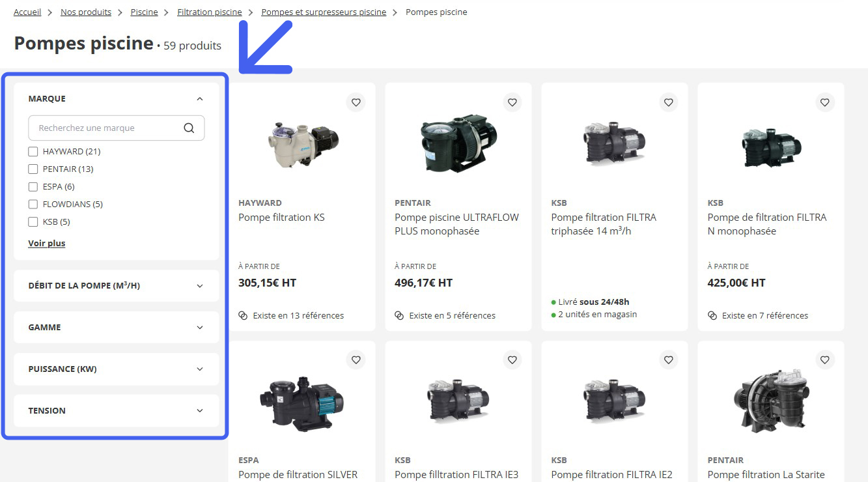Click the Pompes piscine page heading
This screenshot has width=868, height=482.
pyautogui.click(x=83, y=43)
